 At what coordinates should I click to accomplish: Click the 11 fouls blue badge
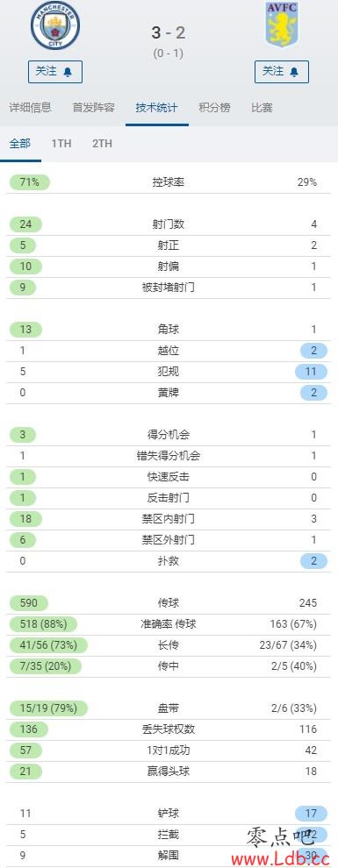(311, 372)
